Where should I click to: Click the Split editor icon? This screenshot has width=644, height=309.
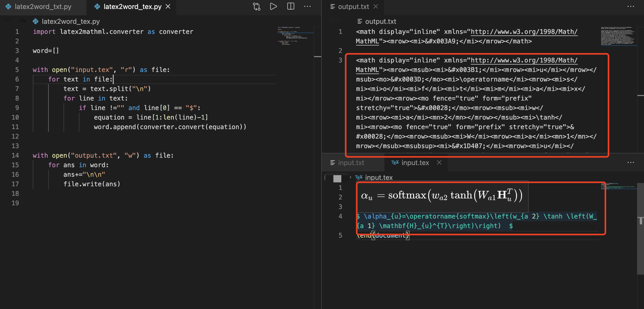pyautogui.click(x=290, y=7)
